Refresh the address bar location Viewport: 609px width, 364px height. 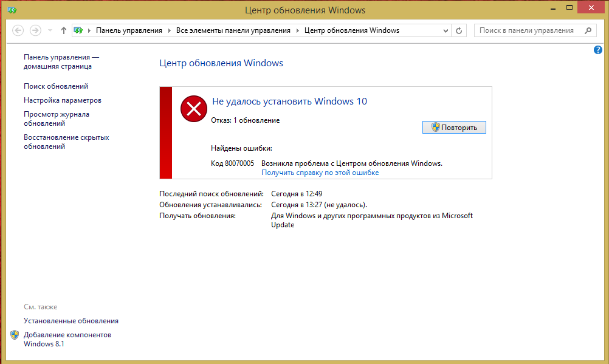459,31
